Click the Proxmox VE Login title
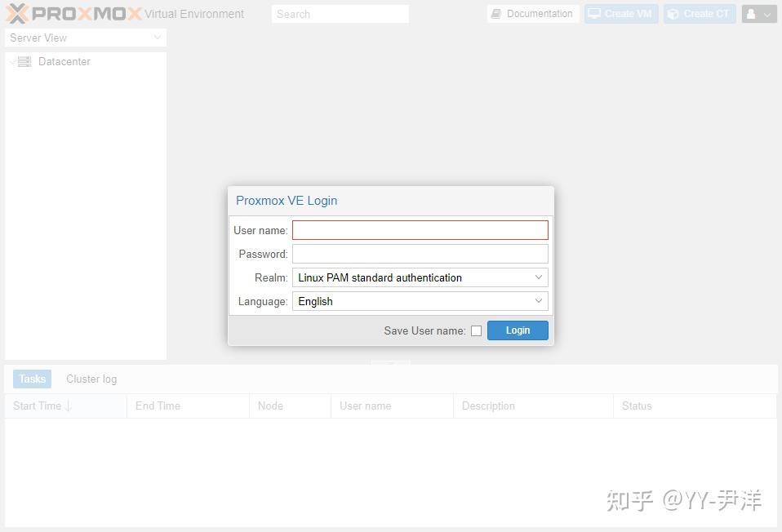Viewport: 782px width, 532px height. tap(287, 201)
